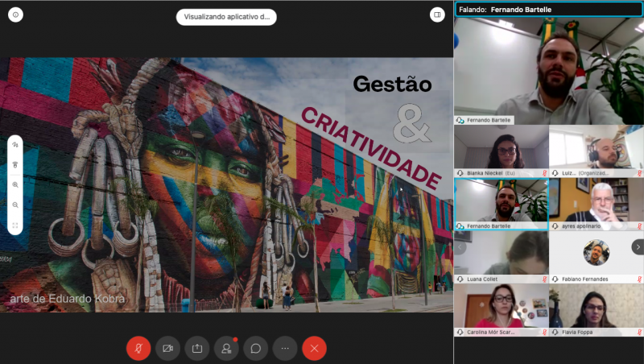Select Bianka Nieckel video thumbnail
This screenshot has height=364, width=644.
tap(502, 151)
